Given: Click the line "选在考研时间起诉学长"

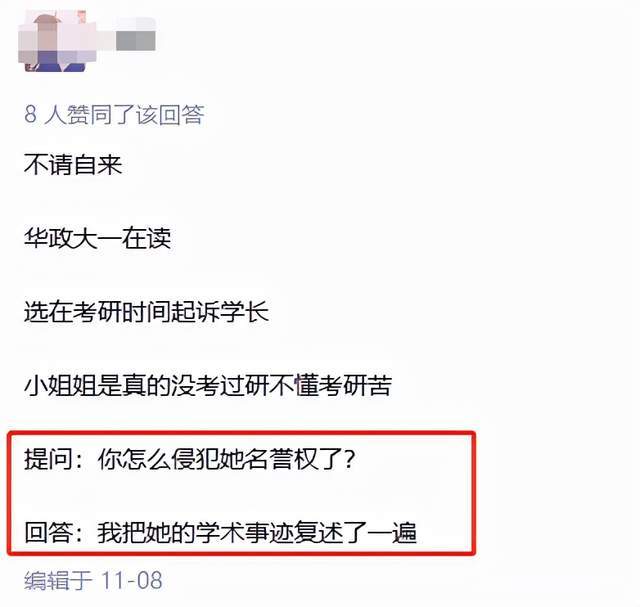Looking at the screenshot, I should [x=146, y=312].
